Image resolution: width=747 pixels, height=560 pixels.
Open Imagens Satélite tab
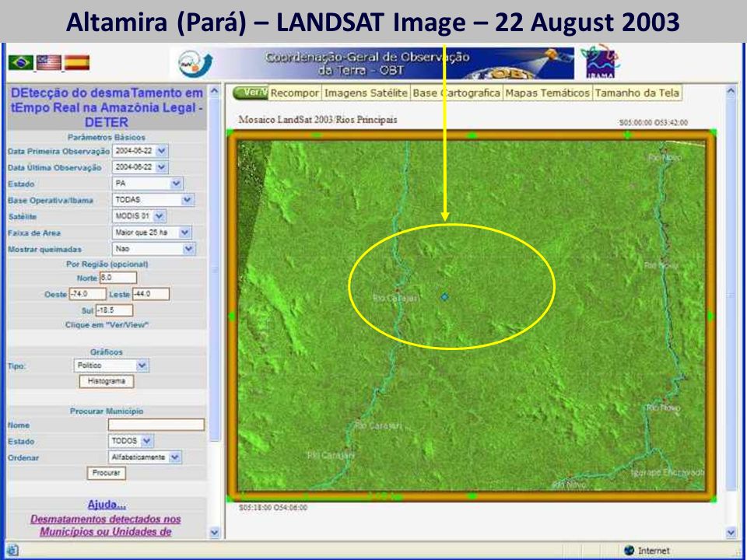click(366, 93)
